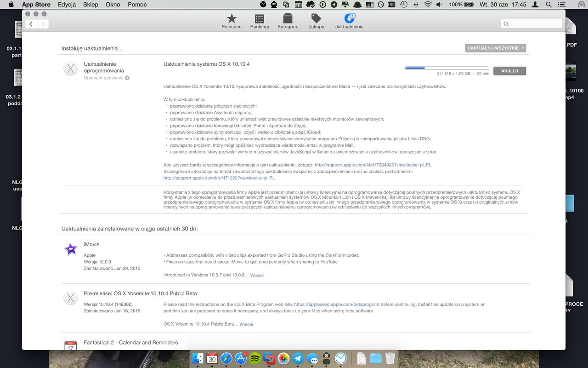Open the App Store menu
Image resolution: width=588 pixels, height=368 pixels.
tap(36, 5)
